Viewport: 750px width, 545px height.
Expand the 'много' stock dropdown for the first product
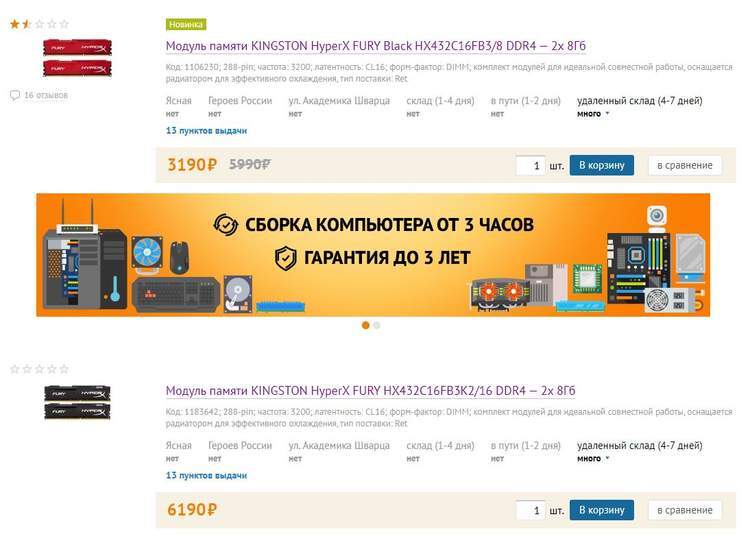[x=593, y=114]
